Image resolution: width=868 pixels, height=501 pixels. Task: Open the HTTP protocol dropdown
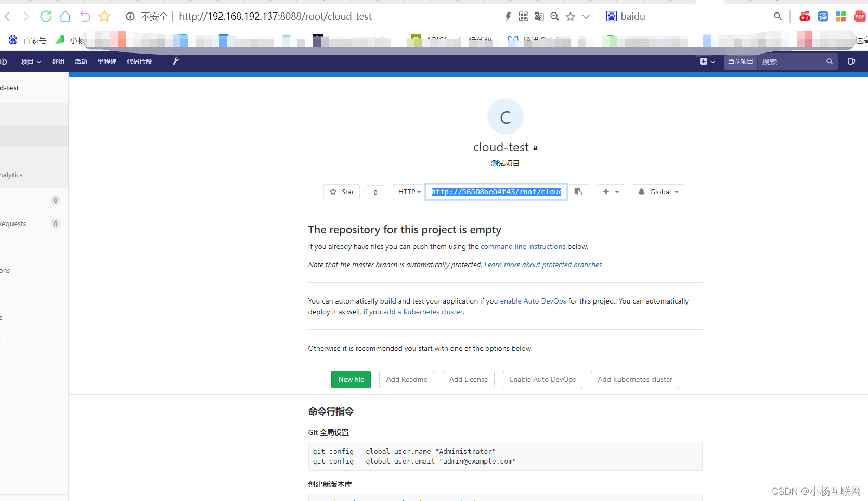(409, 191)
